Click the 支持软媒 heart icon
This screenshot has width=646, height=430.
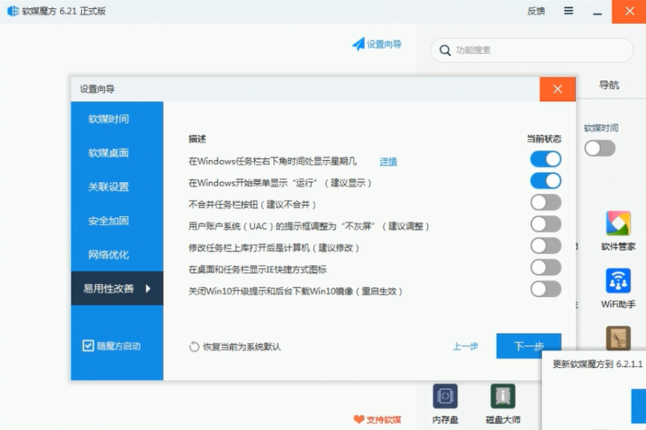359,419
